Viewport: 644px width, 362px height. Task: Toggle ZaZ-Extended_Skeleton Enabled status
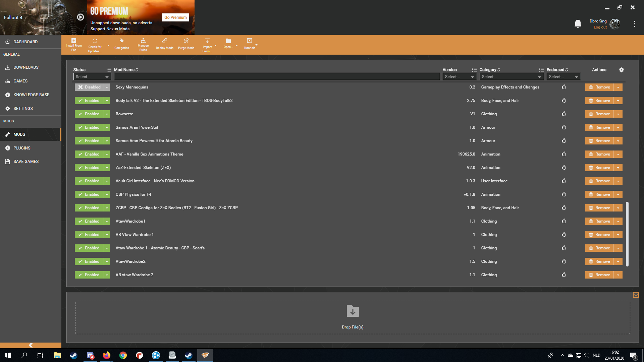89,168
